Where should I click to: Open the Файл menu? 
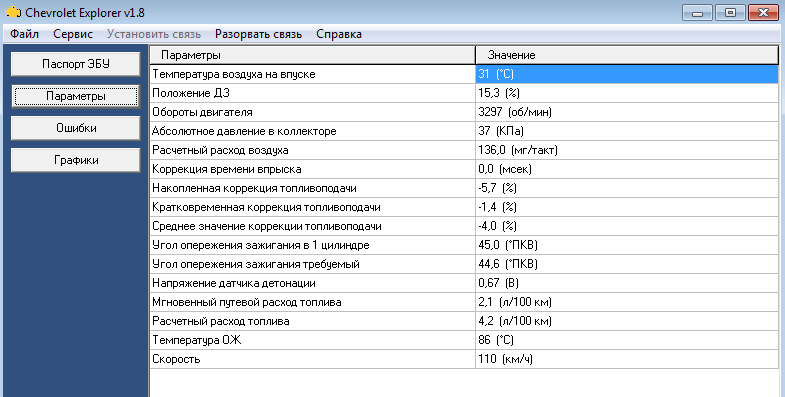point(24,34)
